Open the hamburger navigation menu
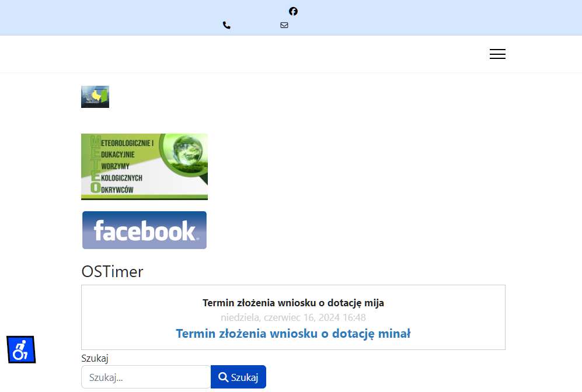Viewport: 582px width, 392px height. 497,54
